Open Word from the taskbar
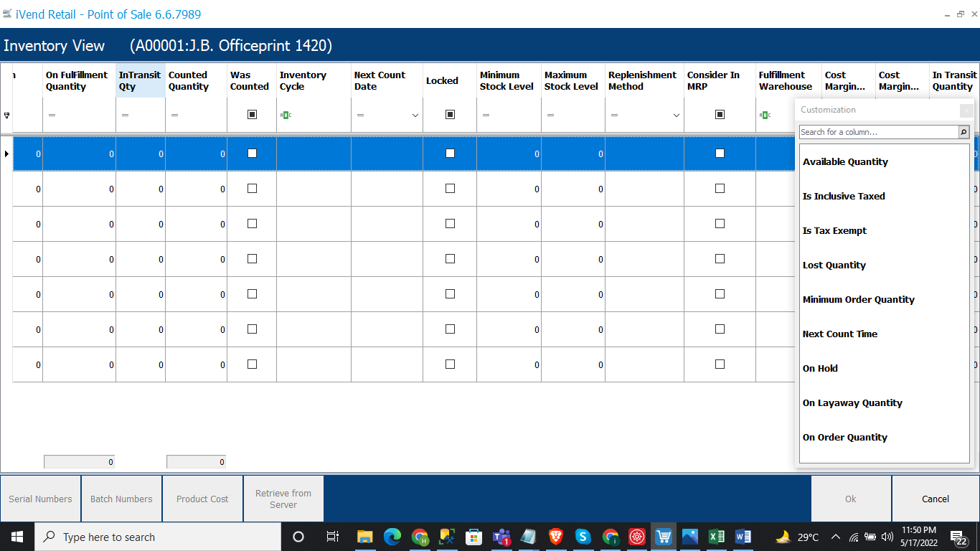Image resolution: width=980 pixels, height=551 pixels. (x=743, y=537)
